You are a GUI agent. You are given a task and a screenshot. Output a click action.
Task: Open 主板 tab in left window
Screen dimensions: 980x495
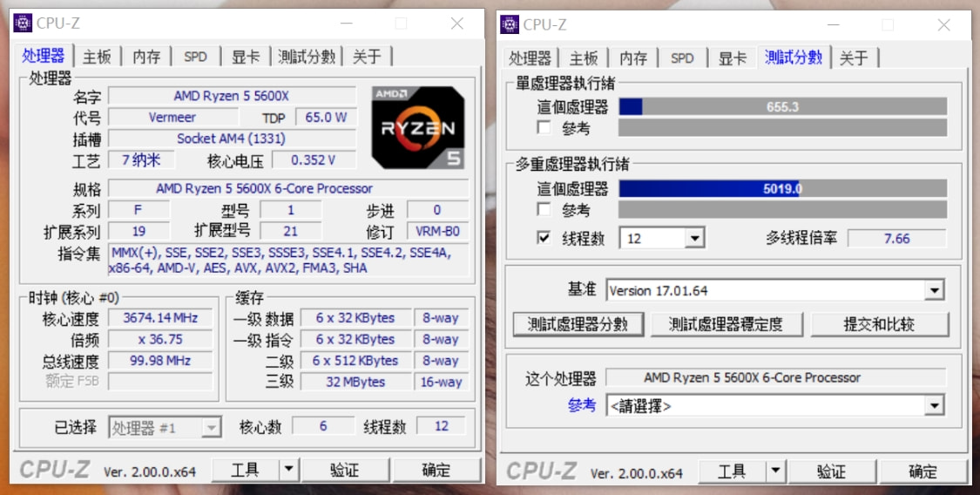97,57
